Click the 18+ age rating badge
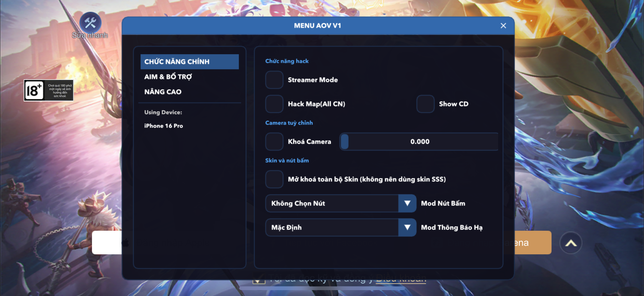The image size is (644, 296). (48, 90)
